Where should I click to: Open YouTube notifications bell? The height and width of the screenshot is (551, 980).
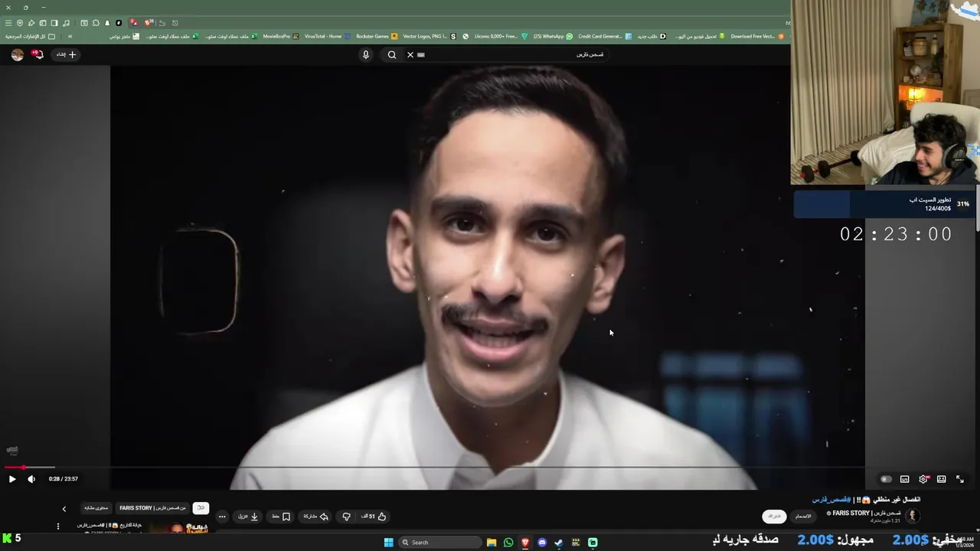point(38,54)
